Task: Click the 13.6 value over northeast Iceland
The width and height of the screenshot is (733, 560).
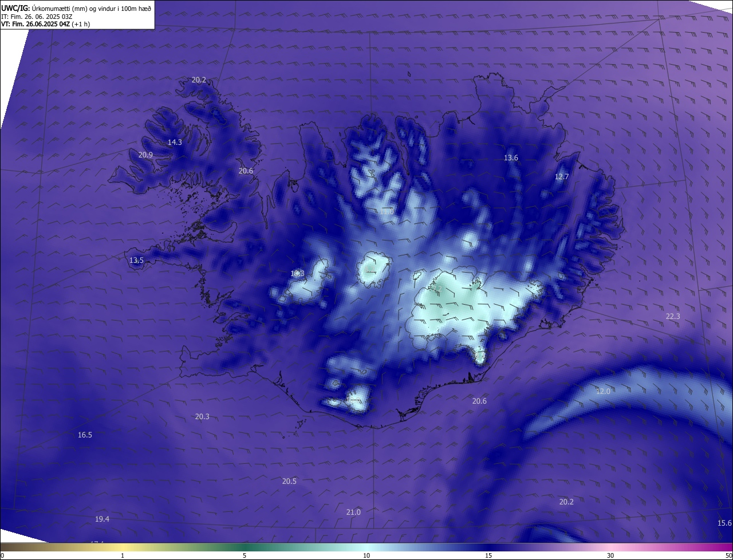Action: 511,157
